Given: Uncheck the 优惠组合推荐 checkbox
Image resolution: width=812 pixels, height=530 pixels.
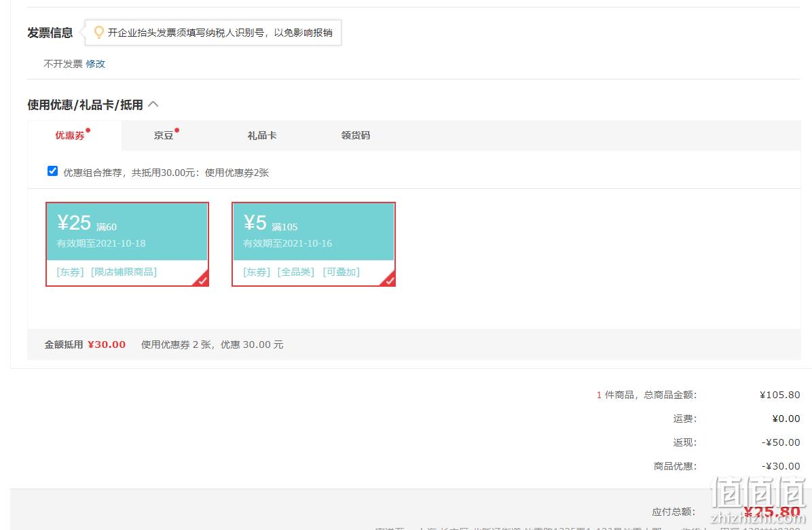Looking at the screenshot, I should pyautogui.click(x=52, y=171).
